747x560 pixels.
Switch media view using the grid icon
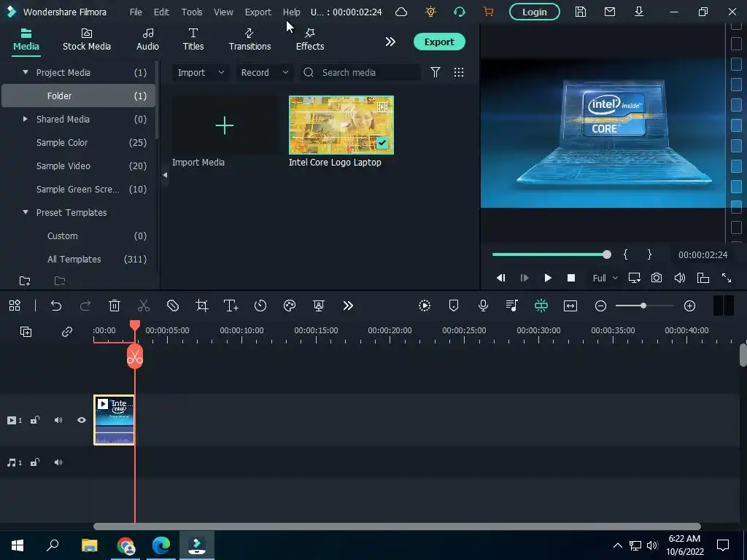point(459,72)
